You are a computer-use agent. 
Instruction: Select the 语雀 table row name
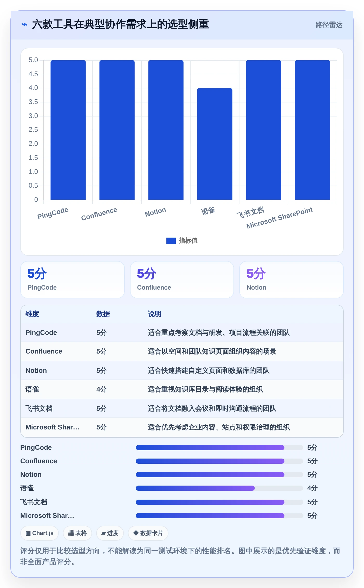point(32,389)
